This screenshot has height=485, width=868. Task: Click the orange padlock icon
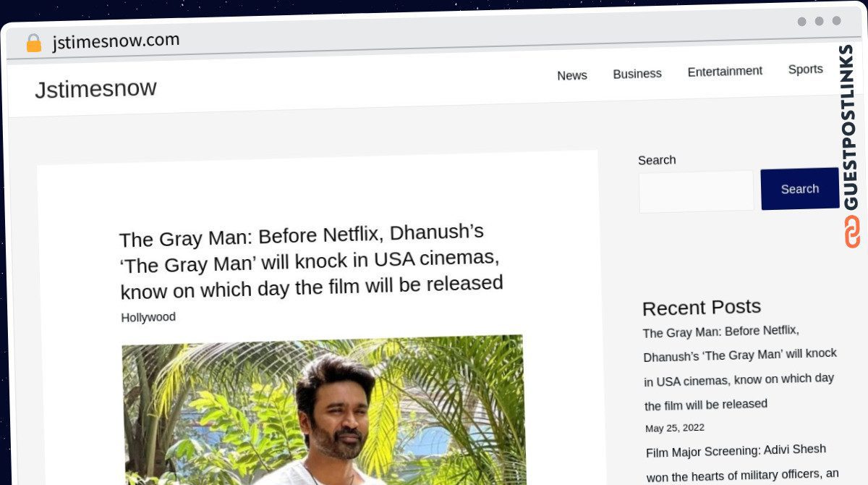[x=34, y=43]
